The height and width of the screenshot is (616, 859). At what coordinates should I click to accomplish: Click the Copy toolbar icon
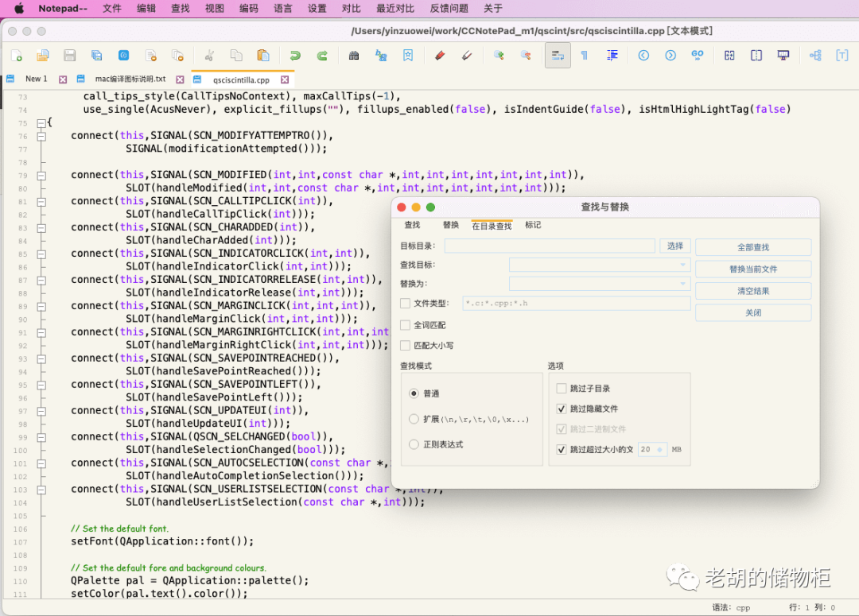click(236, 56)
